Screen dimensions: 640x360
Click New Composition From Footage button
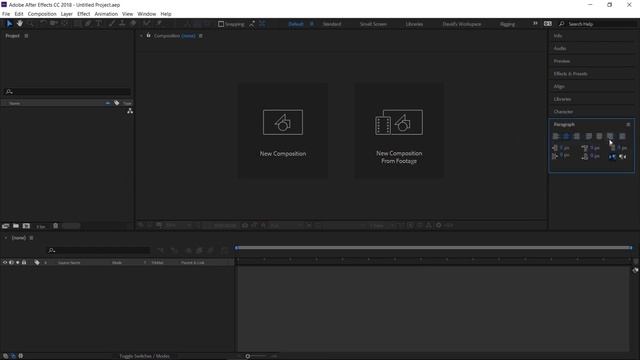click(399, 131)
